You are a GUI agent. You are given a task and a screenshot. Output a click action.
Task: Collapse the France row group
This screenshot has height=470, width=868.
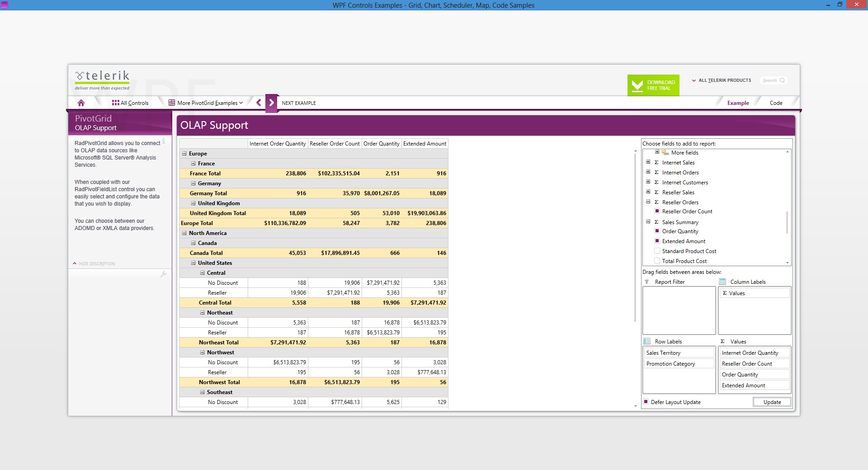pyautogui.click(x=193, y=164)
